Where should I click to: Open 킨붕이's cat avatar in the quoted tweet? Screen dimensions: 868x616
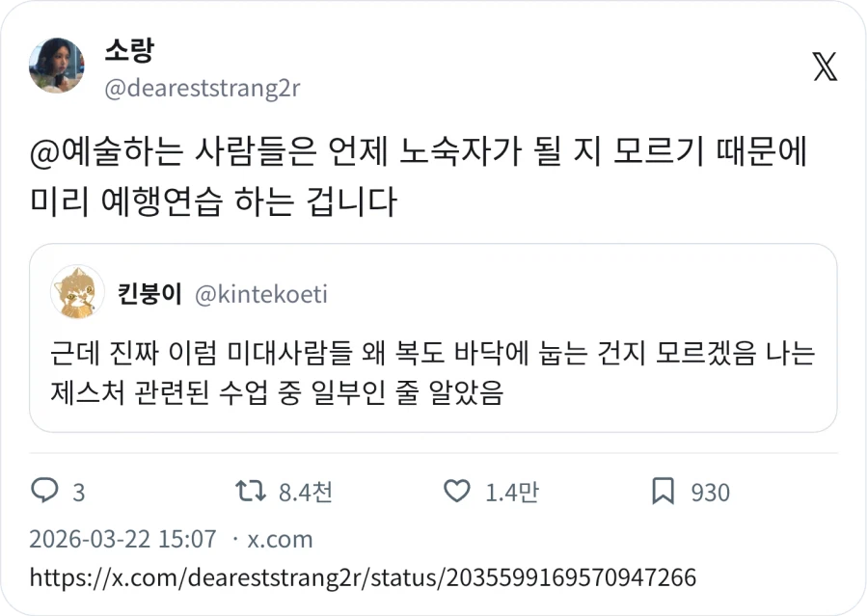pyautogui.click(x=77, y=292)
